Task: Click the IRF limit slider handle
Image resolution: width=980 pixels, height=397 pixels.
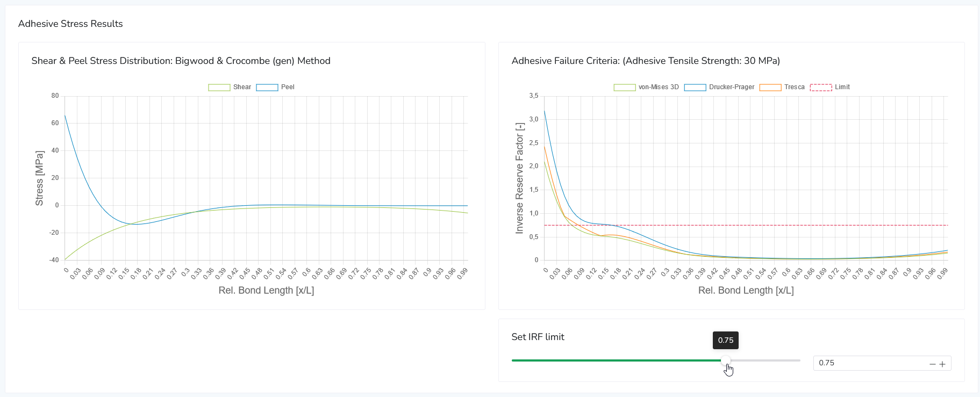Action: pos(726,360)
